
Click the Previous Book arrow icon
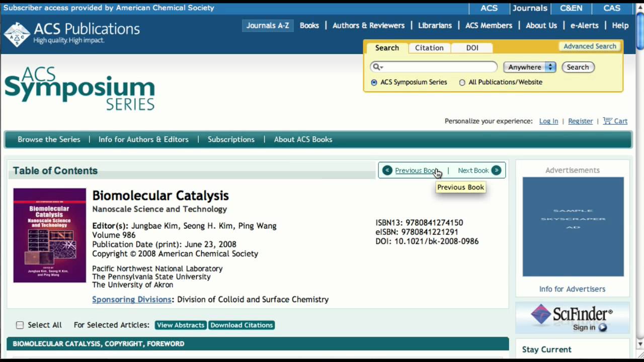pos(387,170)
